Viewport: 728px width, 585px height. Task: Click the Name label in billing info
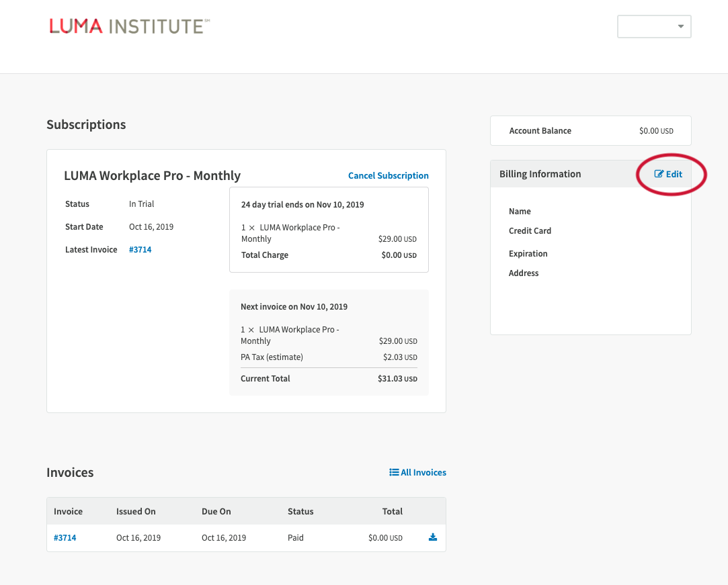pyautogui.click(x=520, y=211)
